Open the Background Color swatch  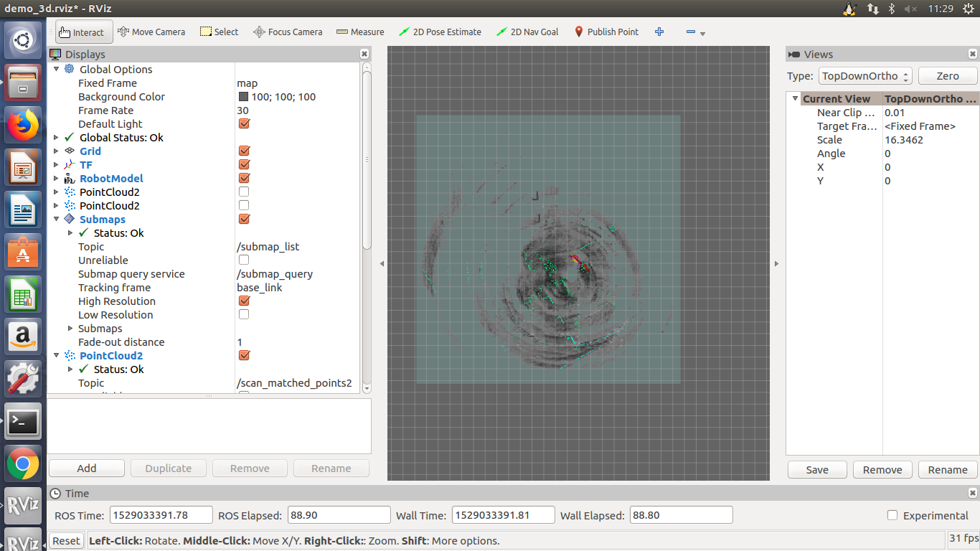point(242,96)
